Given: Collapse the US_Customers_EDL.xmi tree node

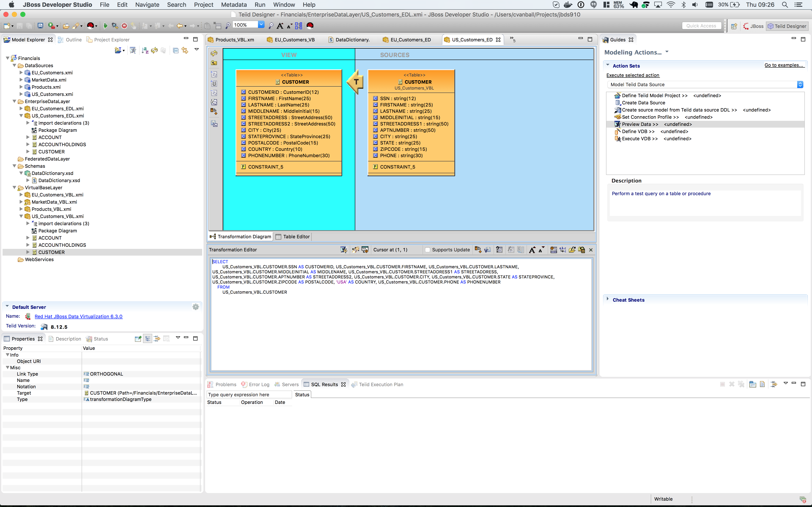Looking at the screenshot, I should point(21,116).
